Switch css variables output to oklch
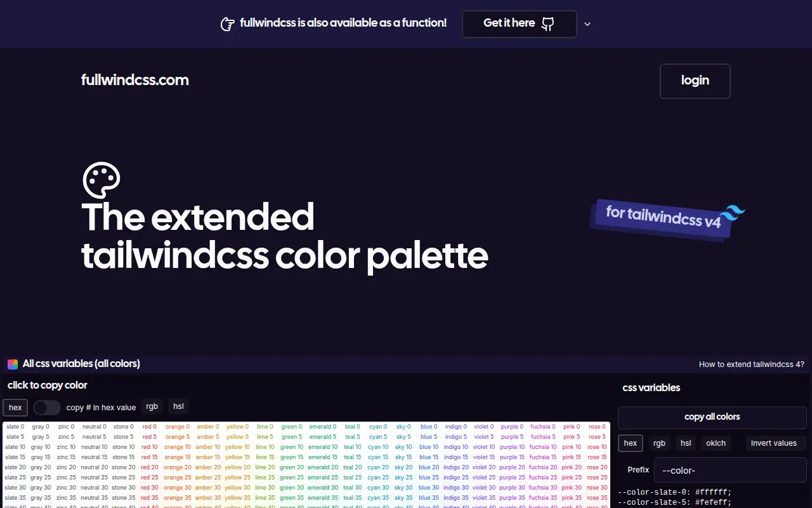The height and width of the screenshot is (508, 812). click(716, 443)
